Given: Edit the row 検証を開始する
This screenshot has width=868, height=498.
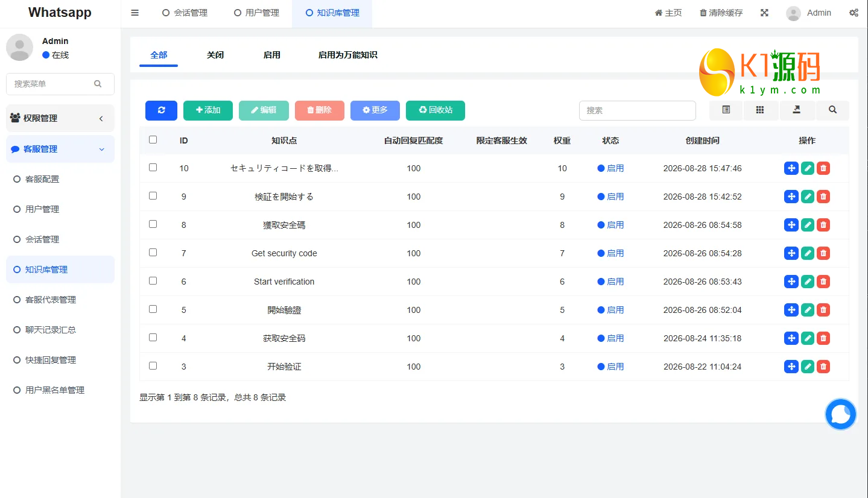Looking at the screenshot, I should (808, 197).
